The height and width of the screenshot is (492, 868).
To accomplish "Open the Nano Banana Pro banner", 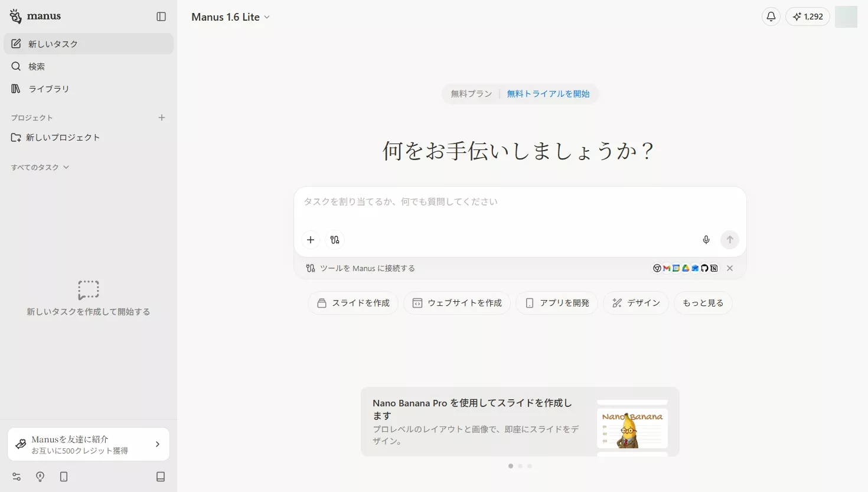I will (520, 422).
